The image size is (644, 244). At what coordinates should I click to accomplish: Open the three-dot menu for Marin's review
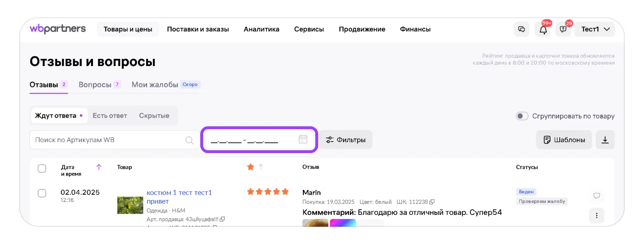coord(597,215)
